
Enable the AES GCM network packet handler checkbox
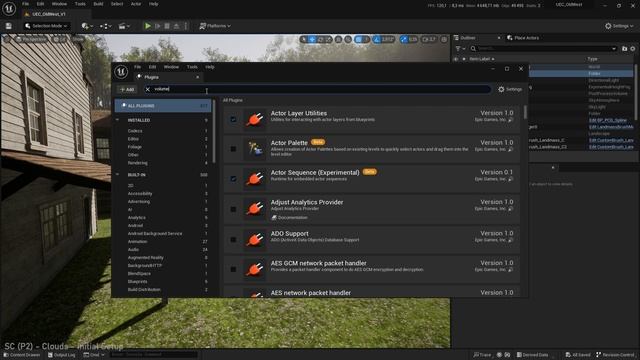pyautogui.click(x=233, y=269)
